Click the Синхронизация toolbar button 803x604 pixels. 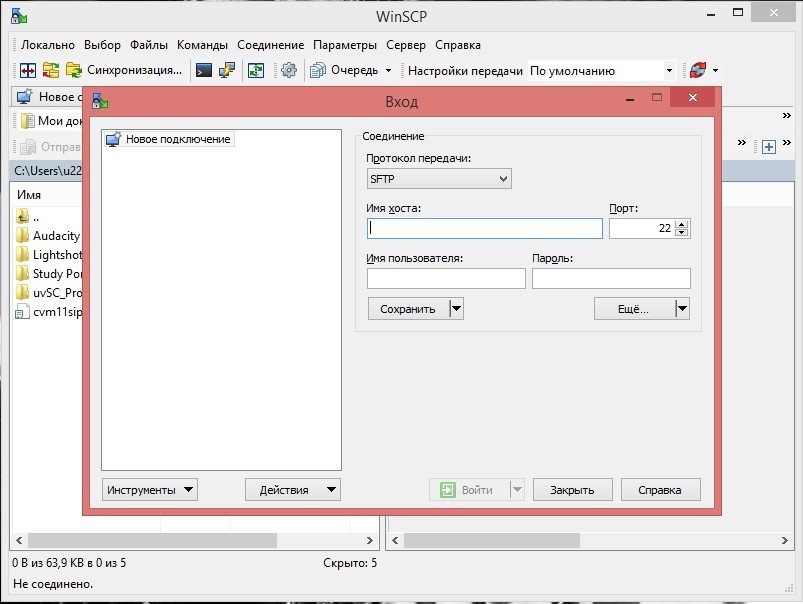(x=124, y=70)
